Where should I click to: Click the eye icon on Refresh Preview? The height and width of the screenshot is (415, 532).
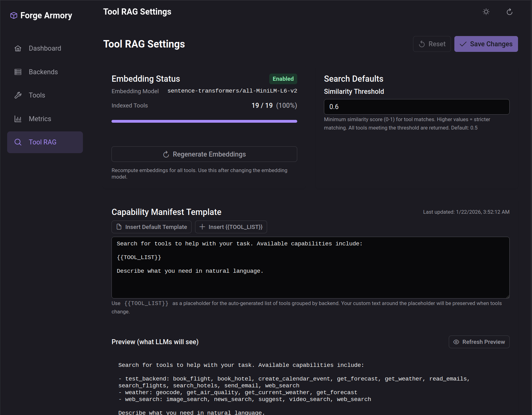(x=456, y=342)
